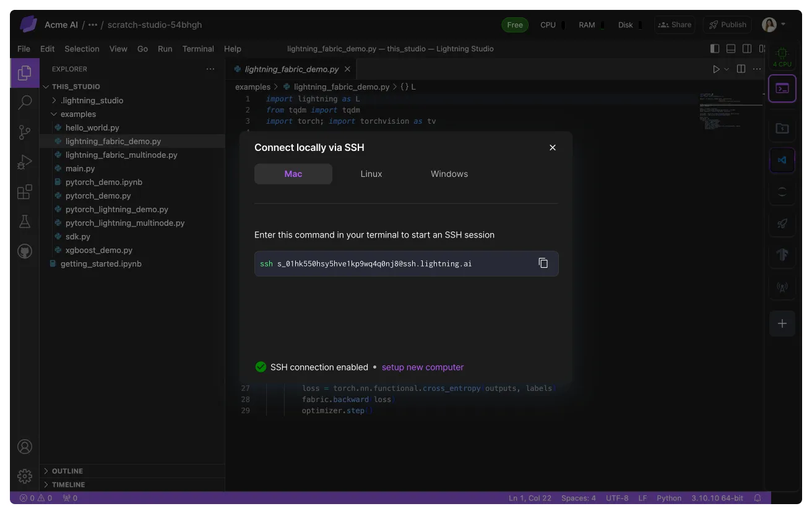The height and width of the screenshot is (514, 812).
Task: Click the Lightning logo at the top left
Action: tap(28, 25)
